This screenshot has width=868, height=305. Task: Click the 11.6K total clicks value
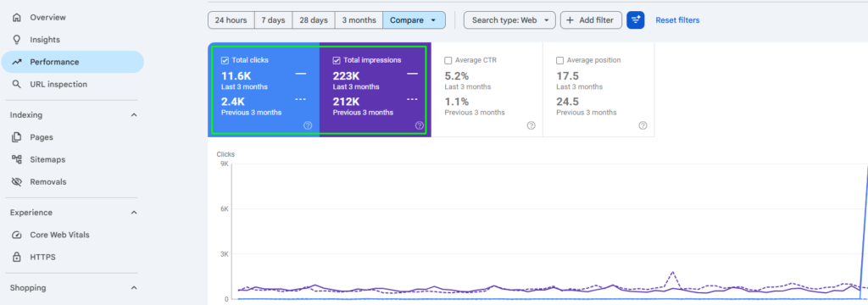coord(236,76)
